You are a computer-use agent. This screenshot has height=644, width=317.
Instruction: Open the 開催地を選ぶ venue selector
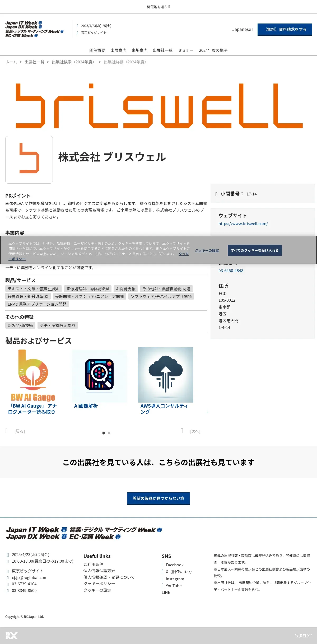click(158, 7)
